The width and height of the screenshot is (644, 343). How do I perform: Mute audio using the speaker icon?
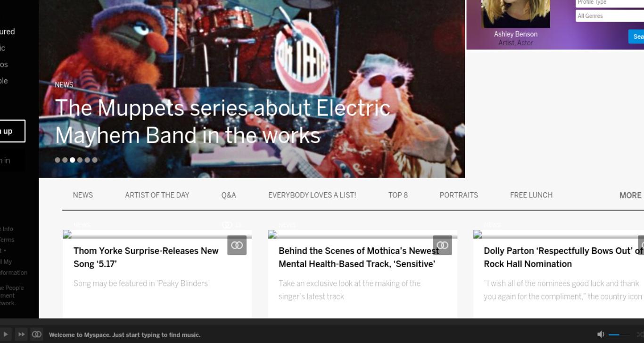[x=601, y=335]
